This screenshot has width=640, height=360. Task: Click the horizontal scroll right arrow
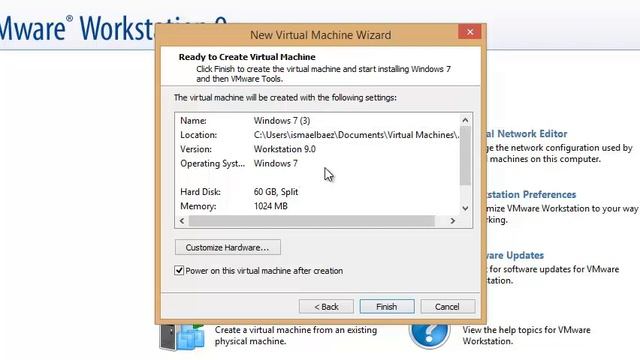tap(453, 221)
